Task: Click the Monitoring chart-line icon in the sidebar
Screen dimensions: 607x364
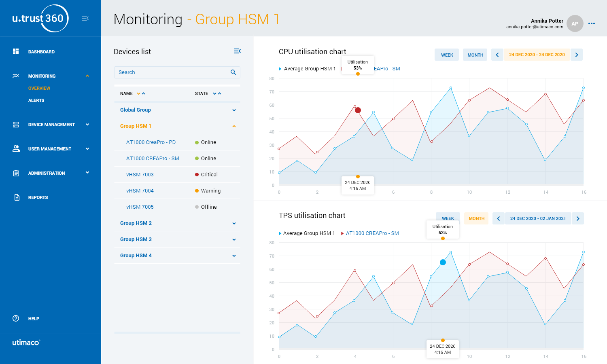Action: pyautogui.click(x=16, y=76)
